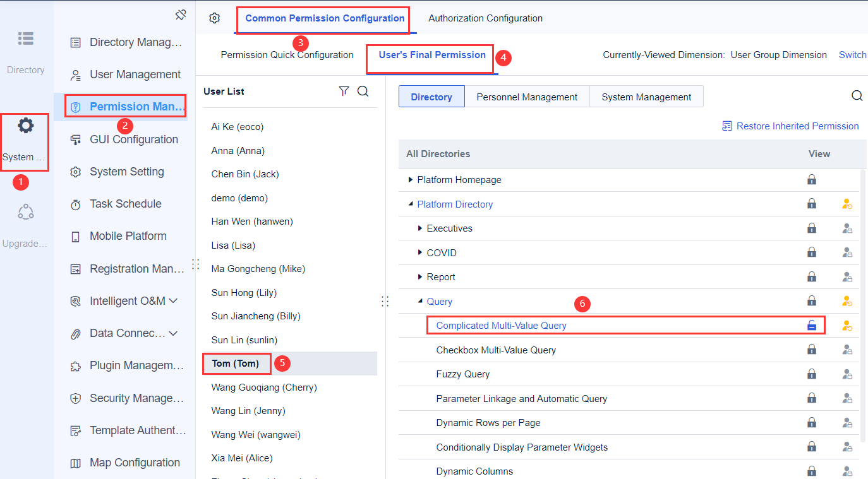This screenshot has width=868, height=479.
Task: Switch to the Authorization Configuration tab
Action: click(x=485, y=18)
